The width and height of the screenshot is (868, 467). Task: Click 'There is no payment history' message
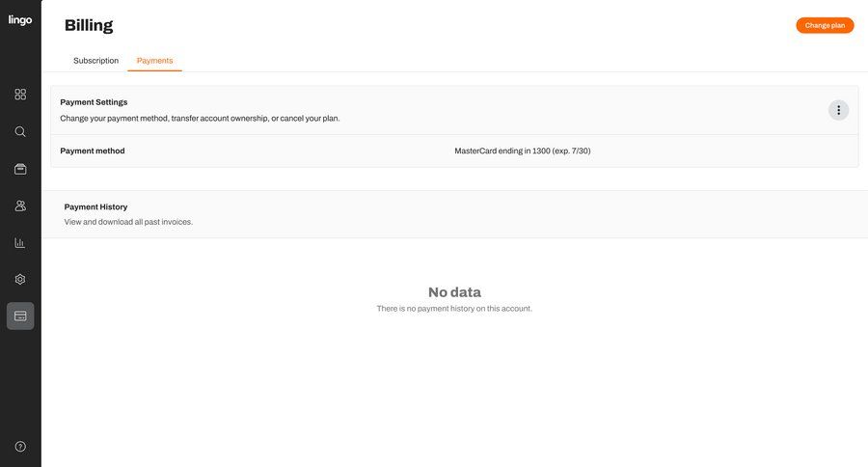point(454,309)
